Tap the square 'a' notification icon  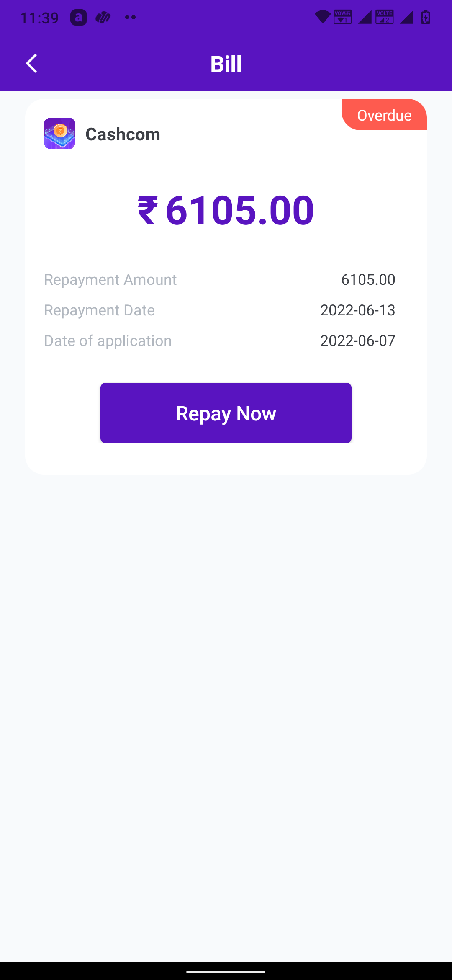coord(78,18)
